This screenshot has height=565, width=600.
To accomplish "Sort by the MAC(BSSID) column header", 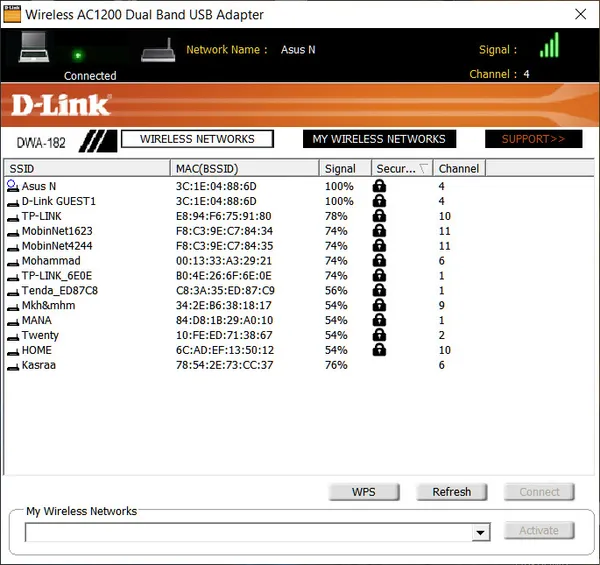I will point(245,168).
